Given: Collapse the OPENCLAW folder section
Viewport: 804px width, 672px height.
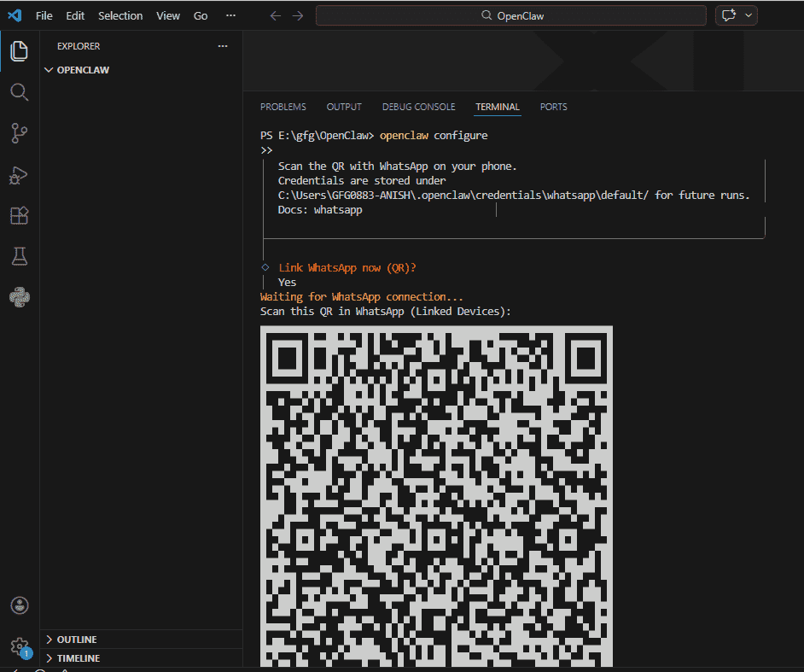Looking at the screenshot, I should pyautogui.click(x=141, y=70).
